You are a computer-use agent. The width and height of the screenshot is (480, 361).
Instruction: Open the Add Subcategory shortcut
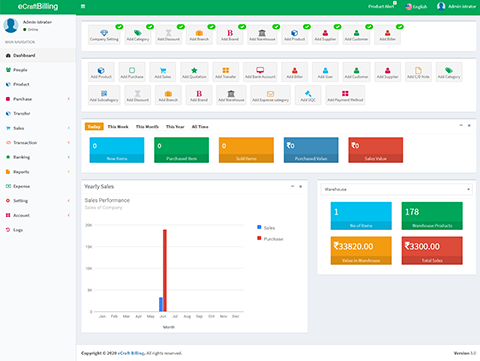(104, 95)
